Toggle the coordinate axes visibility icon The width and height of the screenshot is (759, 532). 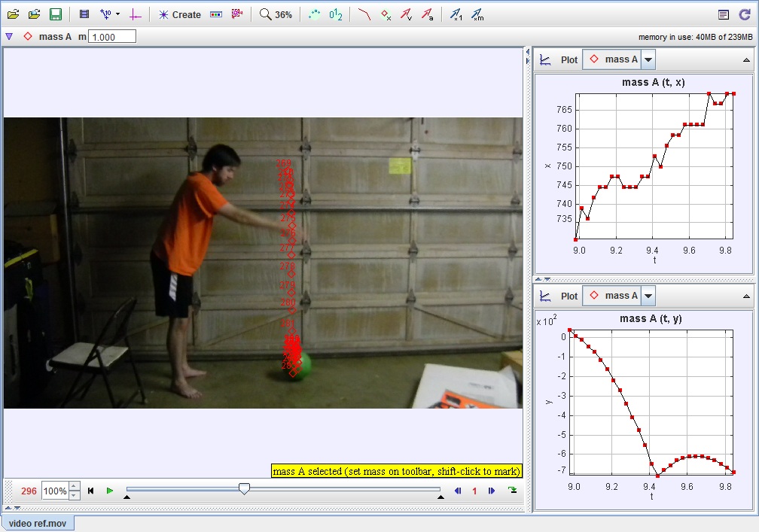point(136,14)
